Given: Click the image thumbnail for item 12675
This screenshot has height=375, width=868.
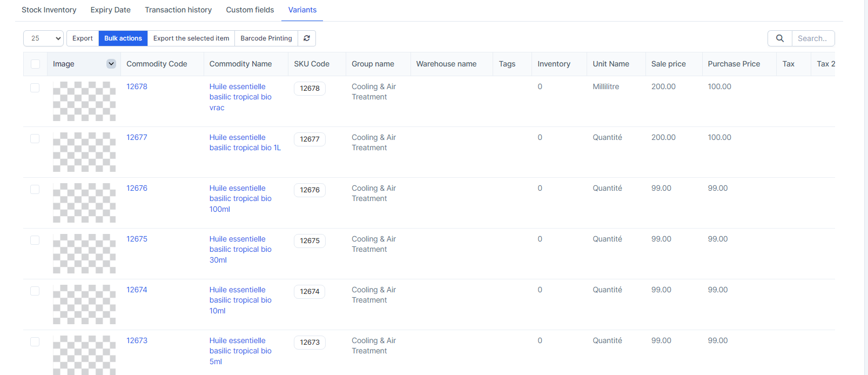Looking at the screenshot, I should (84, 253).
